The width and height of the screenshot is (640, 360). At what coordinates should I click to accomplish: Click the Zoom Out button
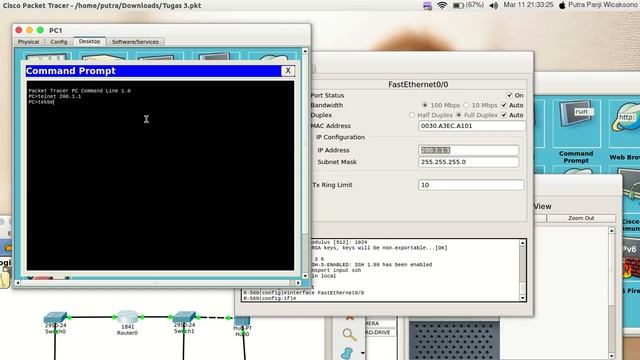(x=581, y=218)
